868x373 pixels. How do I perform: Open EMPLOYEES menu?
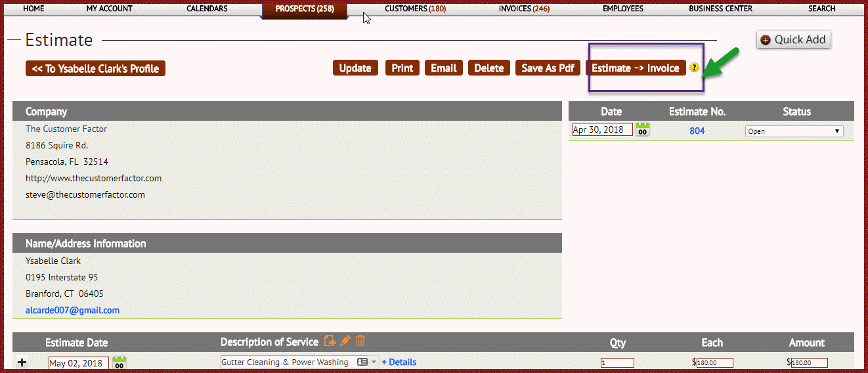click(623, 9)
